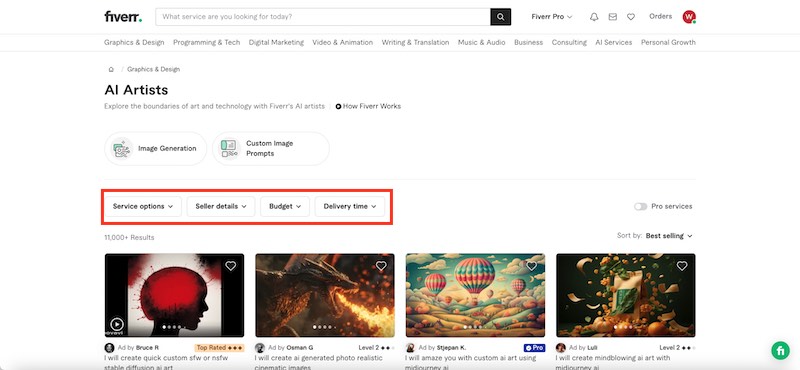Select the Image Generation pill
This screenshot has width=800, height=370.
[x=156, y=149]
